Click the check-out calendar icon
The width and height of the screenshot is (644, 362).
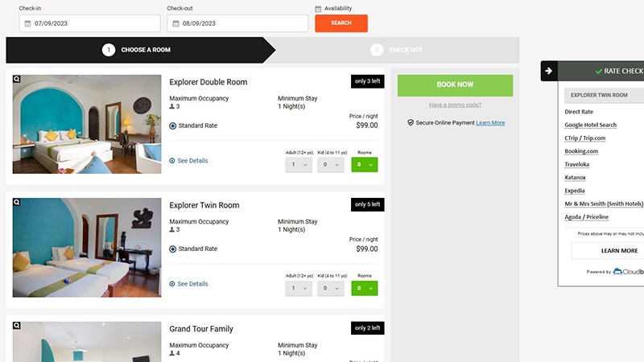176,23
